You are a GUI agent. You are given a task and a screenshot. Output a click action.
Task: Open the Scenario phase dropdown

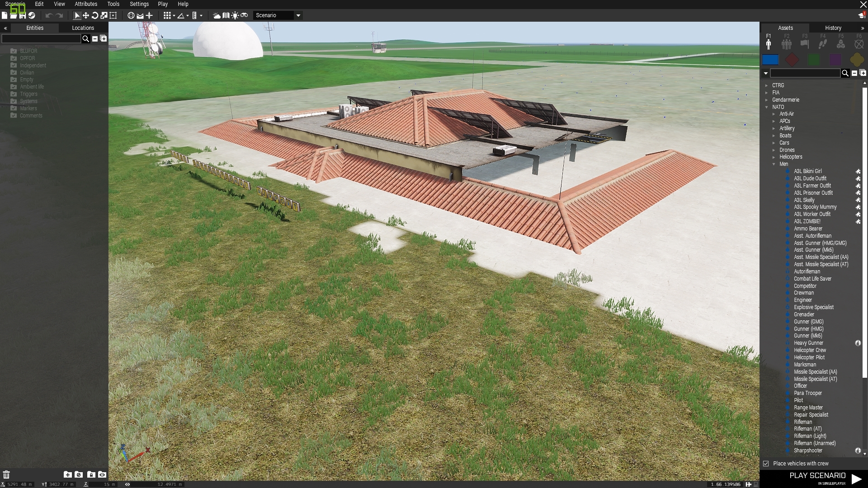298,15
